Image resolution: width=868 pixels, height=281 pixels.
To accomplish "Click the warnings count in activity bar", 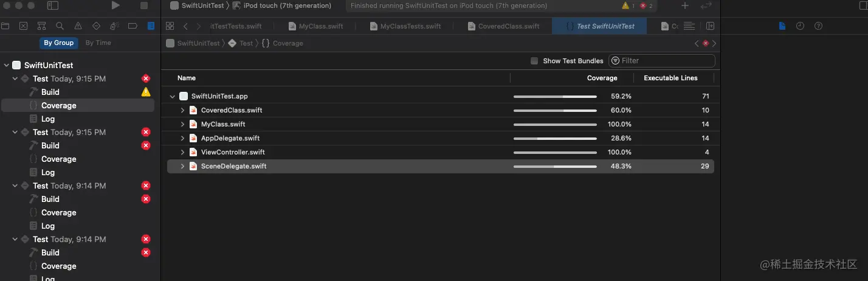I will (x=629, y=5).
